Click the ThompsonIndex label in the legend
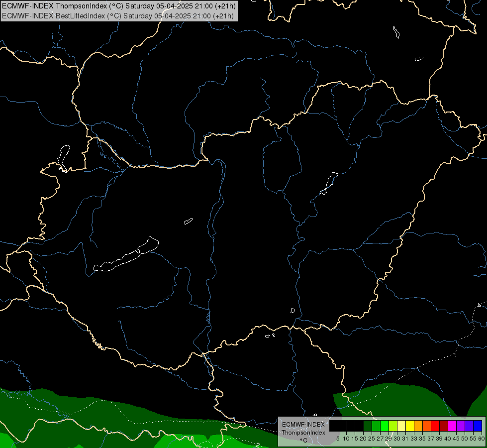This screenshot has height=448, width=487. pos(303,433)
